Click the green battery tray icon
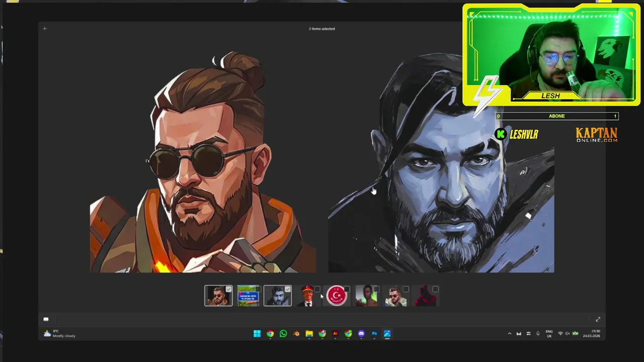This screenshot has height=362, width=644. tap(575, 333)
